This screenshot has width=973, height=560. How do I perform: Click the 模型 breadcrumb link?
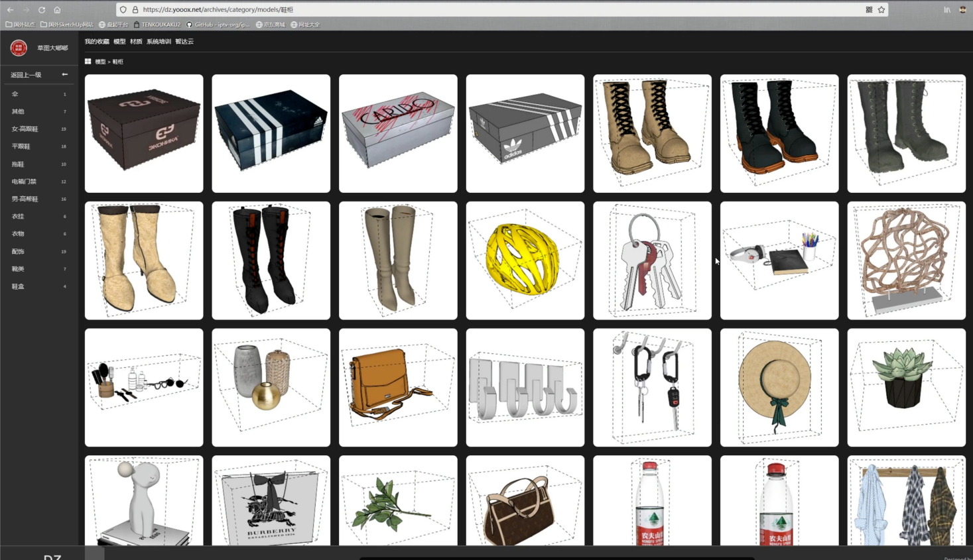pyautogui.click(x=100, y=62)
